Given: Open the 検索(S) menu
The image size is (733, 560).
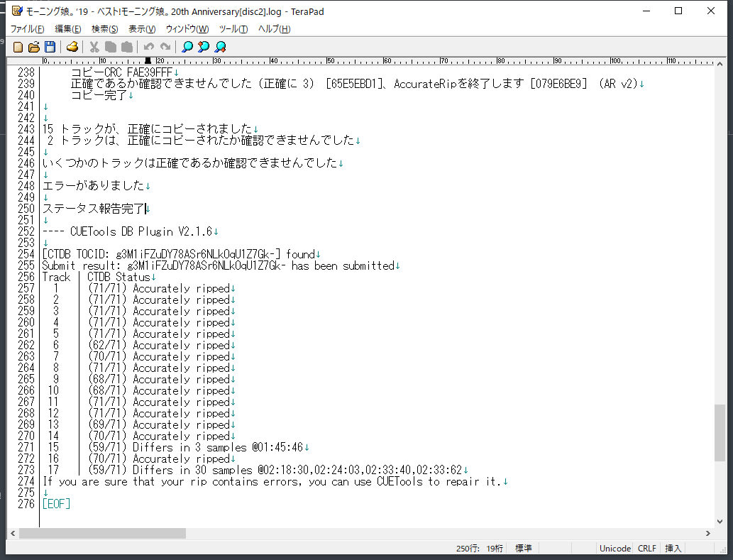Looking at the screenshot, I should [x=105, y=29].
